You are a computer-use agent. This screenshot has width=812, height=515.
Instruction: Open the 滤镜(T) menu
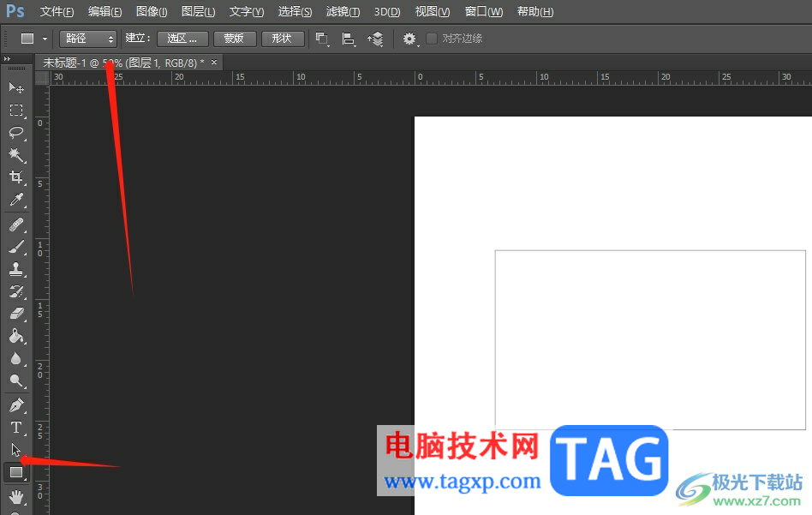343,11
